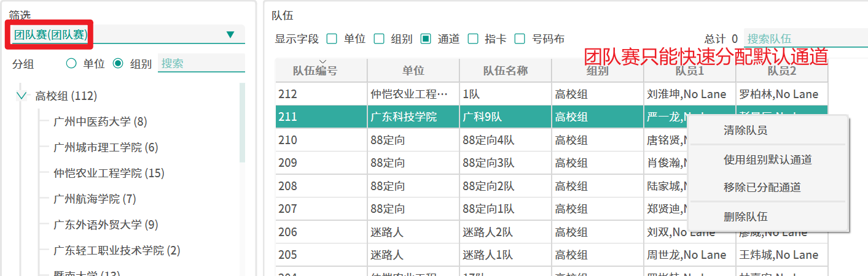Screen dimensions: 868x276
Task: Enable the 组别 display field checkbox
Action: 380,39
